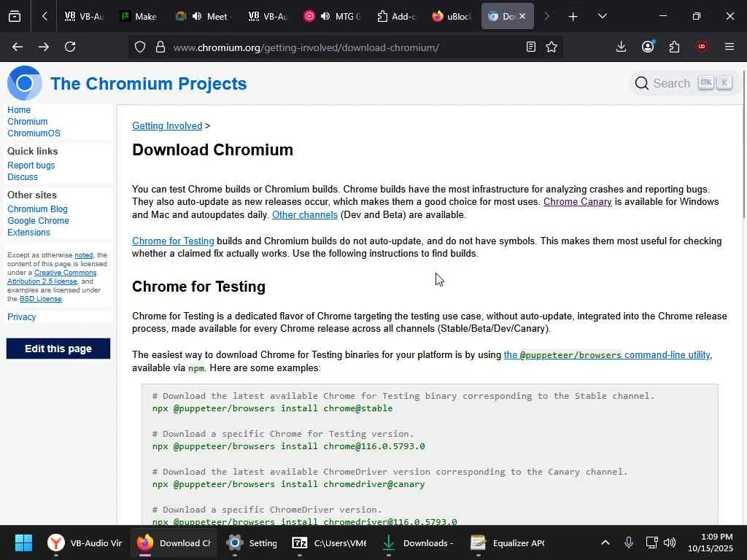The image size is (747, 560).
Task: Click the Edit this page button
Action: point(58,349)
